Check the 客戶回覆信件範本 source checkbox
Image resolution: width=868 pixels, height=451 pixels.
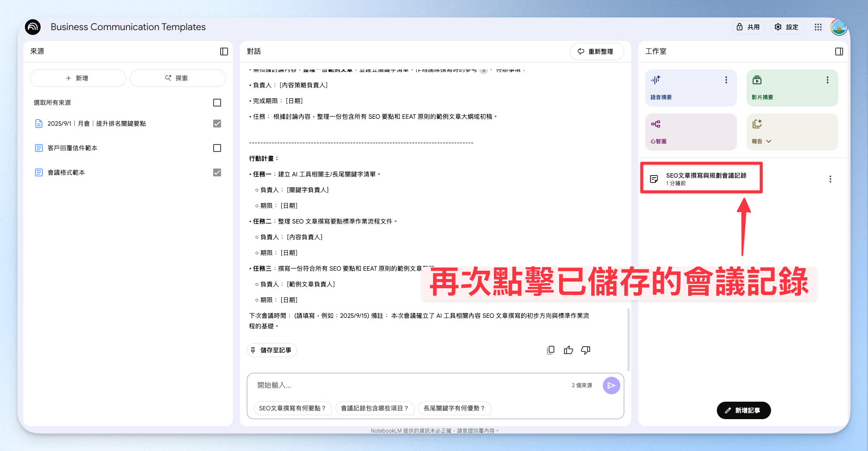coord(217,148)
